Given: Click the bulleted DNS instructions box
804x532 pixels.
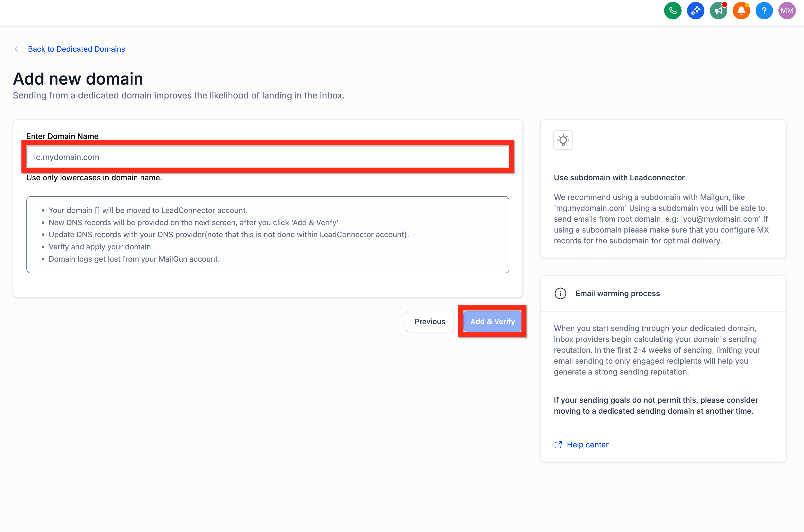Looking at the screenshot, I should tap(267, 234).
